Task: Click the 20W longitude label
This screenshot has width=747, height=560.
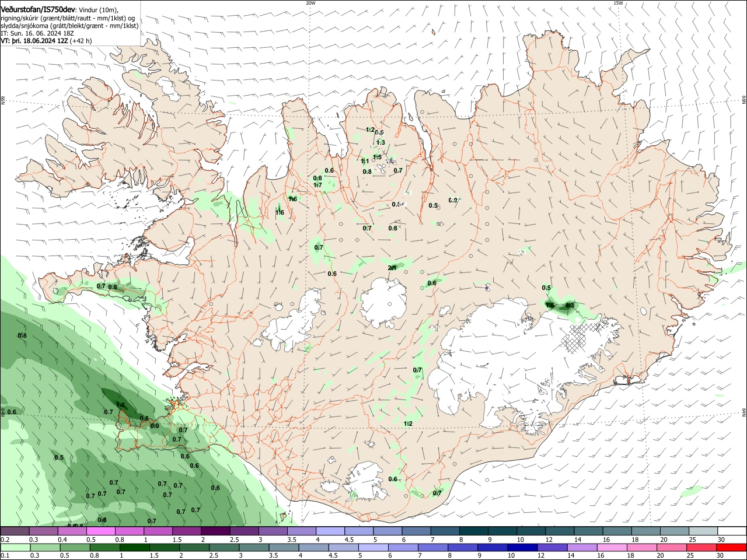Action: pyautogui.click(x=310, y=3)
